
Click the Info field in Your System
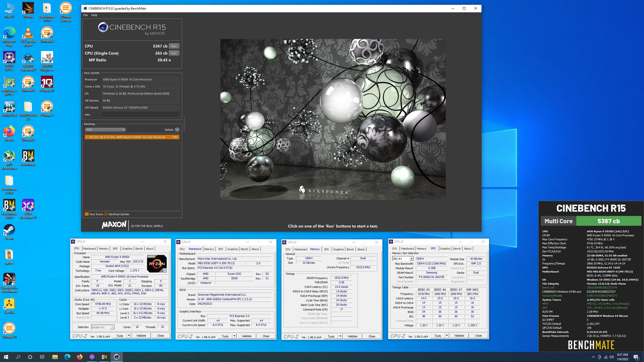coord(140,115)
